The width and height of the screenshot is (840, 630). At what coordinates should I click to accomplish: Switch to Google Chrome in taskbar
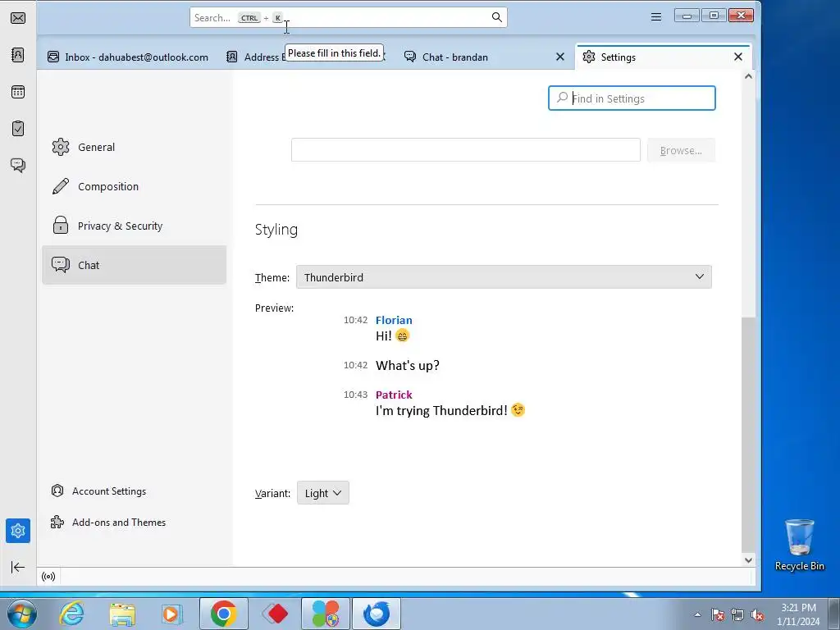223,614
